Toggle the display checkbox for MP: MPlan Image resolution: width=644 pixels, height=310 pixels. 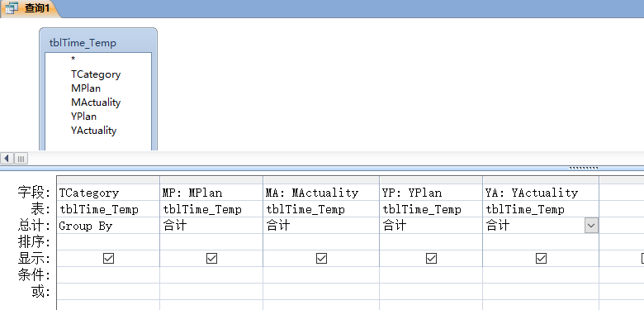tap(211, 258)
